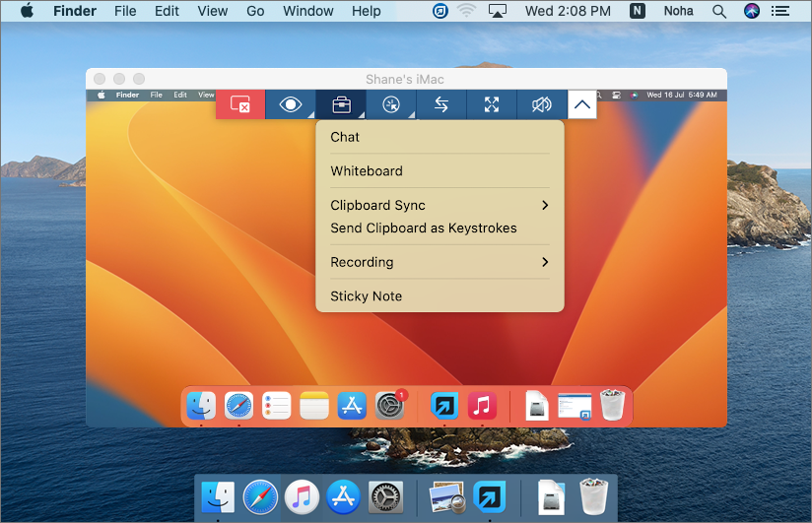Viewport: 812px width, 523px height.
Task: Open Notes in the remote dock
Action: pyautogui.click(x=314, y=405)
